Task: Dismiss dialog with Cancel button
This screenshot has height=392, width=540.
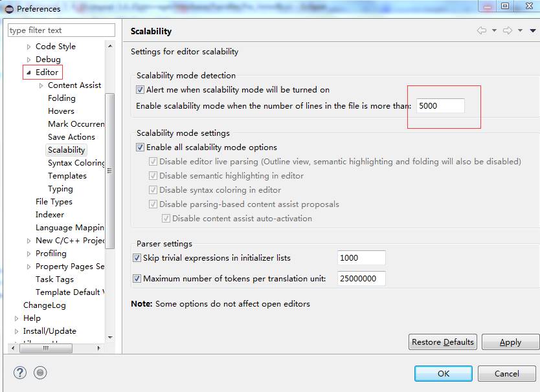Action: 506,373
